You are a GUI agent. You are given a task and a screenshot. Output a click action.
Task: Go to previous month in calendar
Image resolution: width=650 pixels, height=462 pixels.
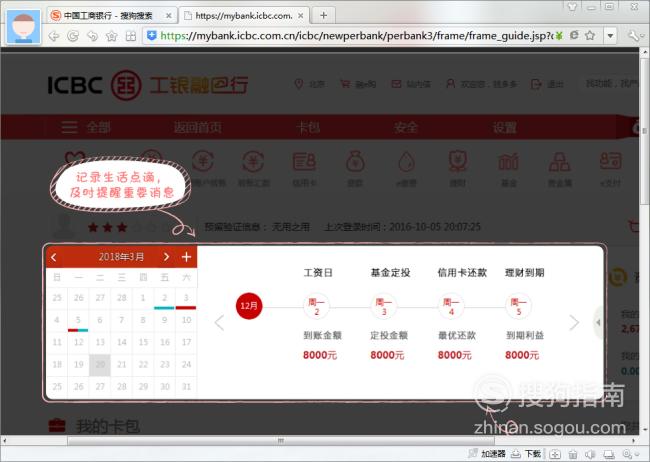pos(53,257)
